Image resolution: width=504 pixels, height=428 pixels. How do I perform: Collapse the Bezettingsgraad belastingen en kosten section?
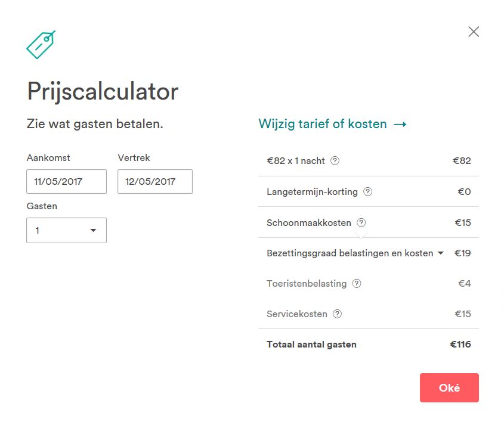(440, 253)
